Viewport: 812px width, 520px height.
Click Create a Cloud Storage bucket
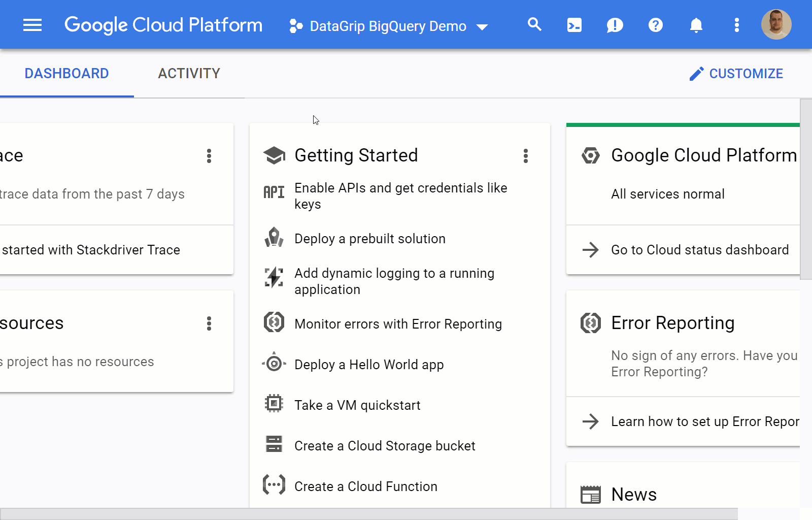pos(385,446)
